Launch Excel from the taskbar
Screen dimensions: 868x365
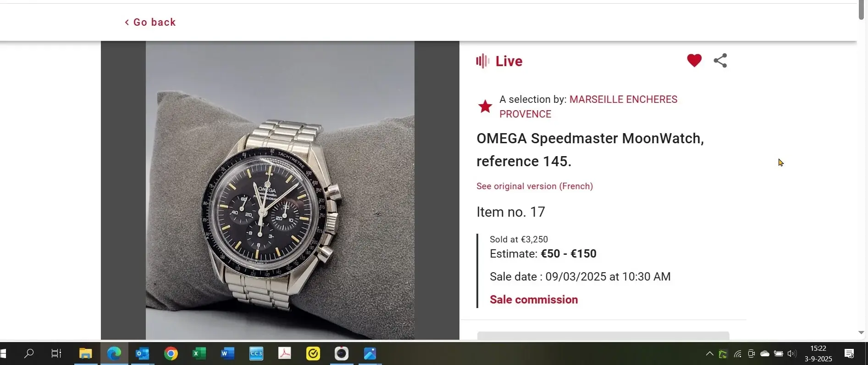coord(199,354)
